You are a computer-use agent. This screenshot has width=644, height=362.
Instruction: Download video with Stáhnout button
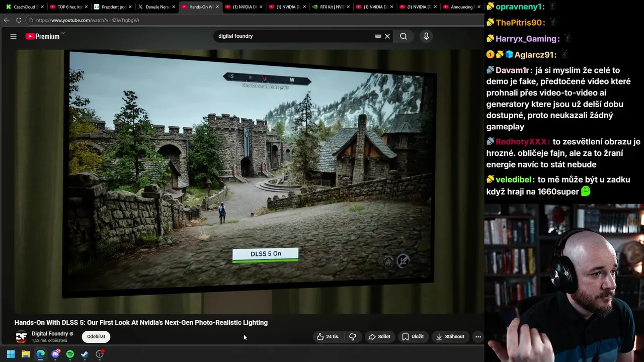pos(450,337)
